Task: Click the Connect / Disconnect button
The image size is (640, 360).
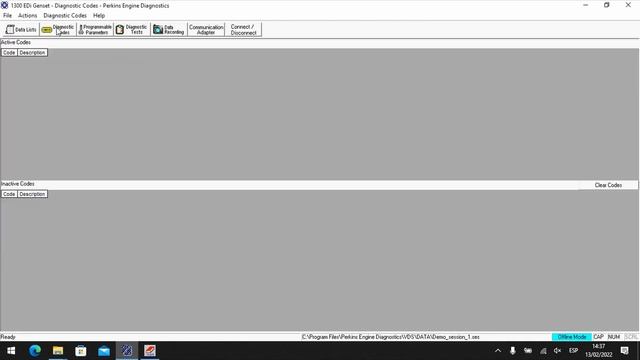Action: (243, 29)
